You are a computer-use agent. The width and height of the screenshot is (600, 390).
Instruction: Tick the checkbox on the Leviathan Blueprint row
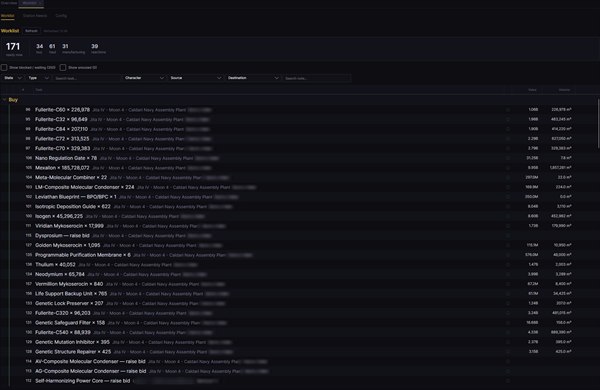(x=508, y=197)
